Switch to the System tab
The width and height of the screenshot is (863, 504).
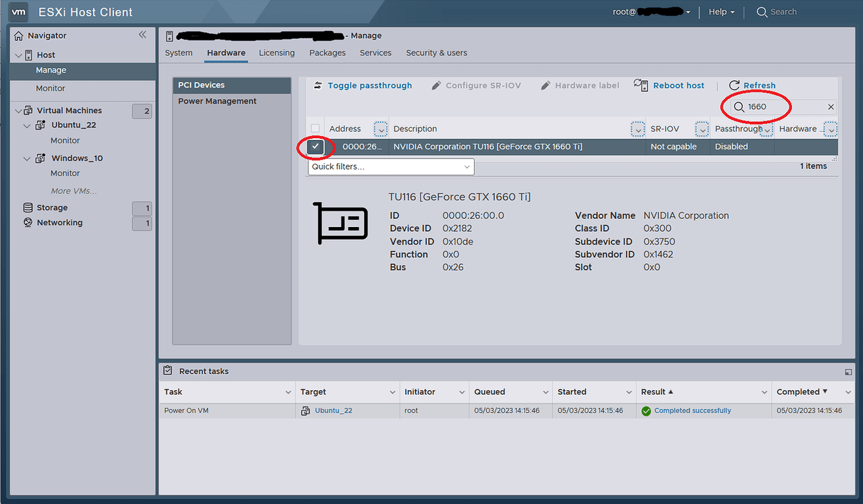point(179,53)
